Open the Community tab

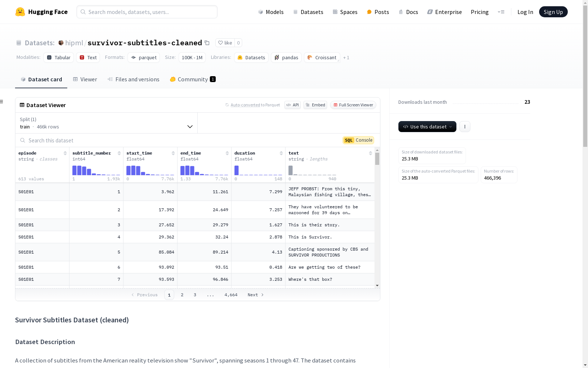point(193,79)
